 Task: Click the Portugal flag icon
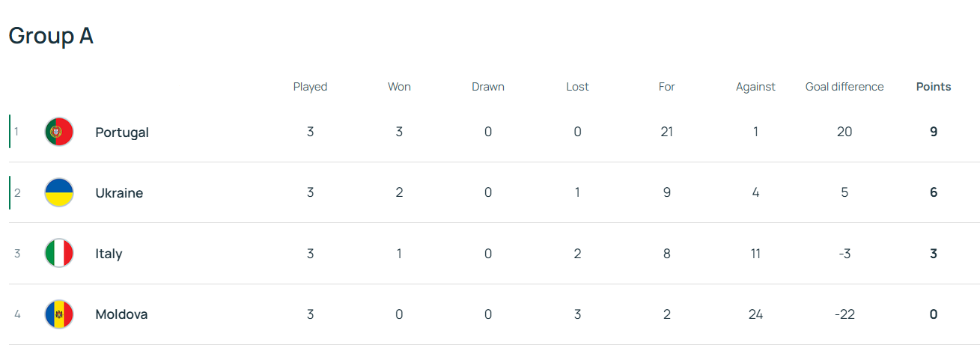tap(59, 132)
